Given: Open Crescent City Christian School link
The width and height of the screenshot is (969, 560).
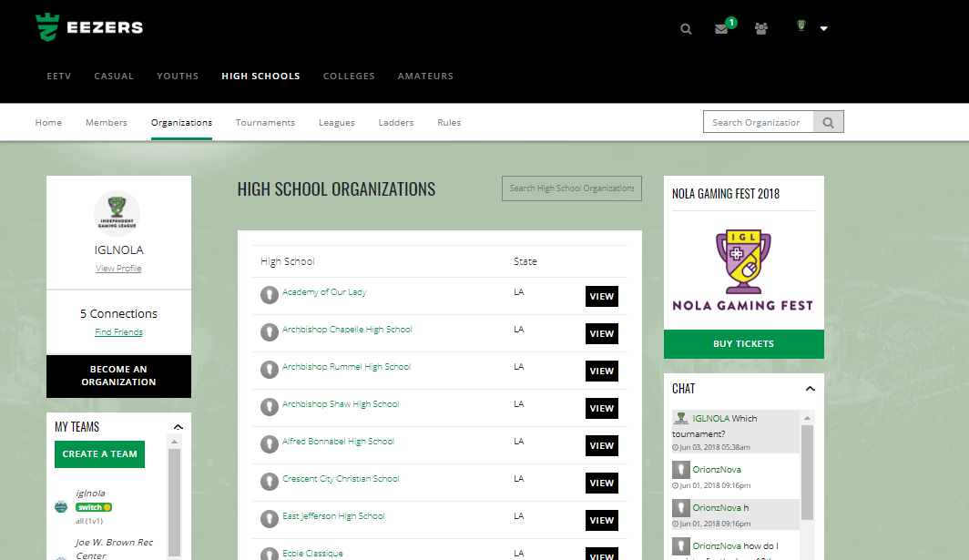Looking at the screenshot, I should (341, 478).
